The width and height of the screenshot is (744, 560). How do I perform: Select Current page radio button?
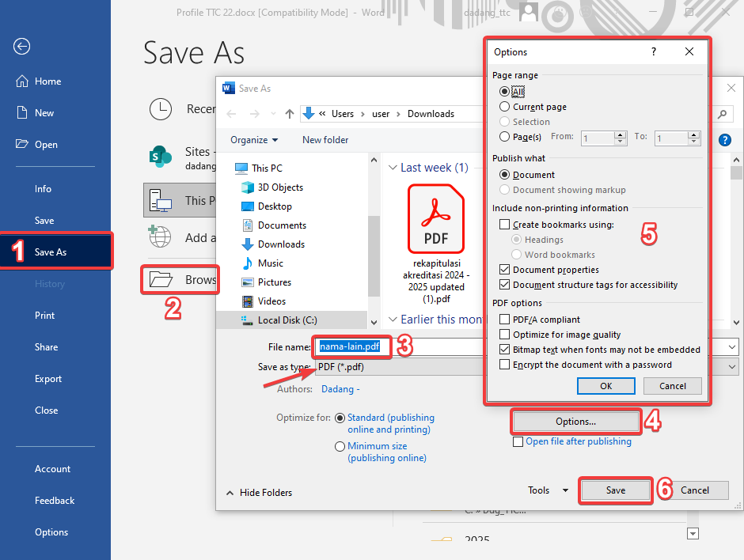(505, 107)
